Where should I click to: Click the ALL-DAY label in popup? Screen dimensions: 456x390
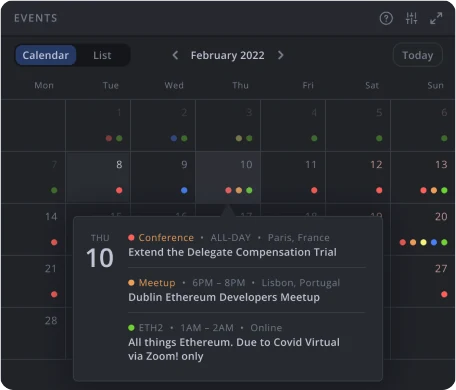click(x=231, y=238)
